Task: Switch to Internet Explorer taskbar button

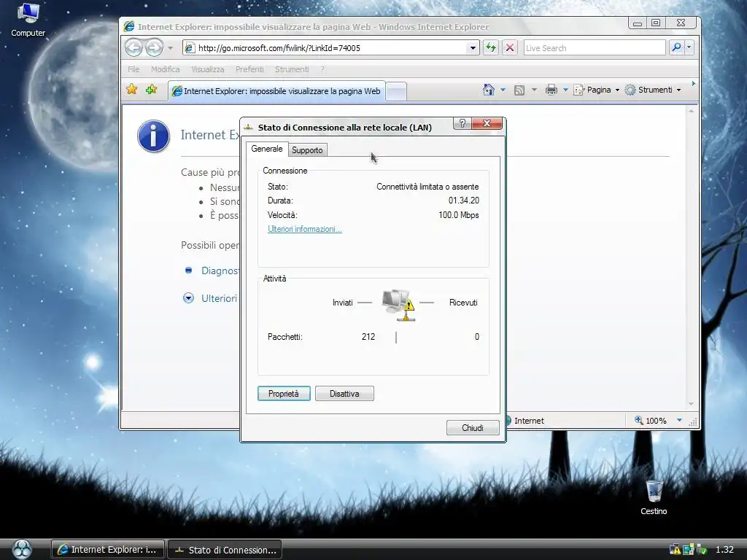Action: pos(108,550)
